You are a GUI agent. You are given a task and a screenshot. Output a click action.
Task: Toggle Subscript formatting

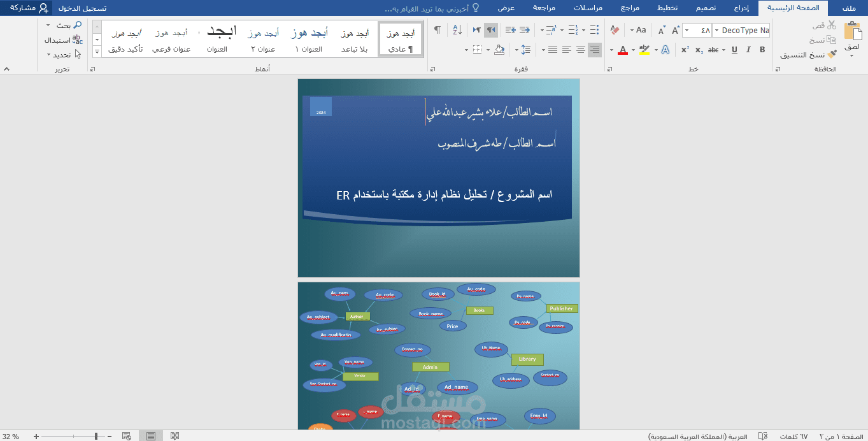699,50
